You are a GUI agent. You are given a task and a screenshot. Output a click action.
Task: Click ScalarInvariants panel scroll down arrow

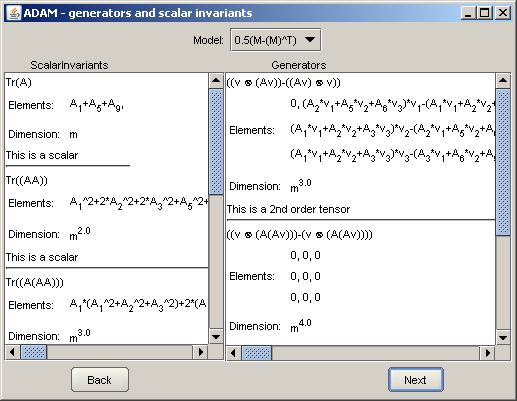click(x=216, y=337)
